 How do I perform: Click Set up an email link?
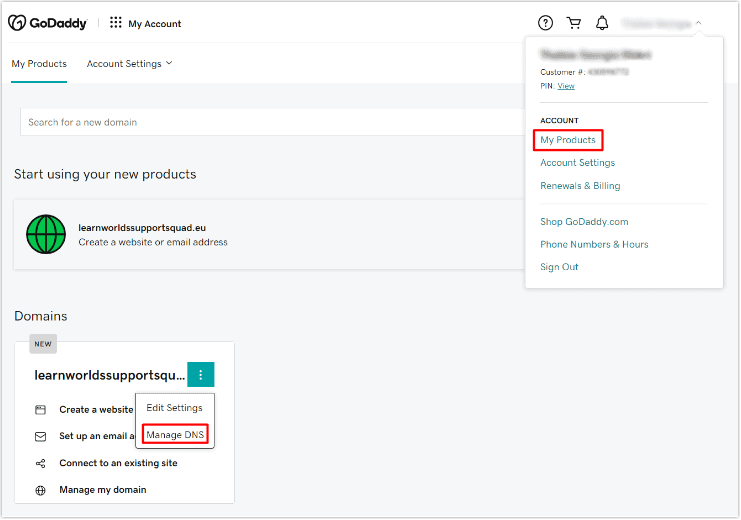click(x=97, y=436)
